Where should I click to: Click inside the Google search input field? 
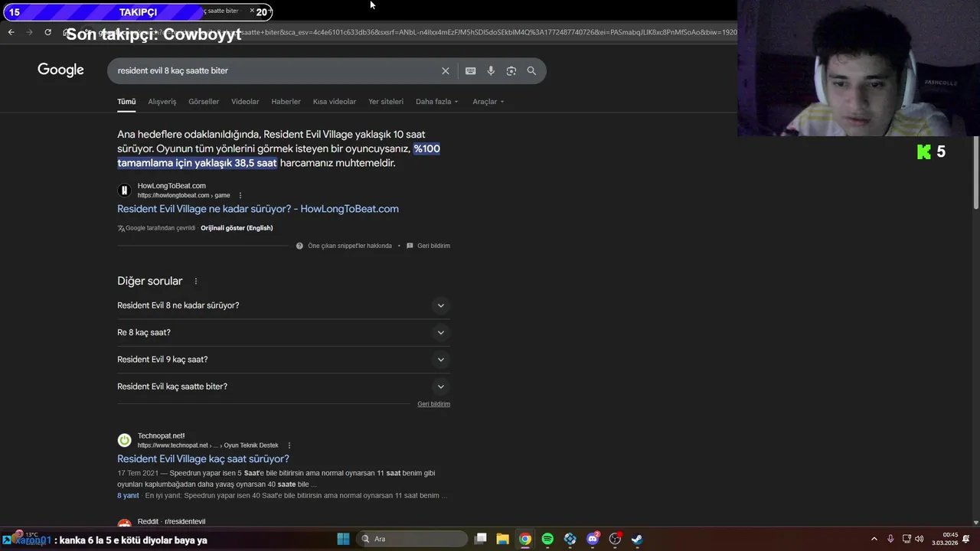coord(276,70)
